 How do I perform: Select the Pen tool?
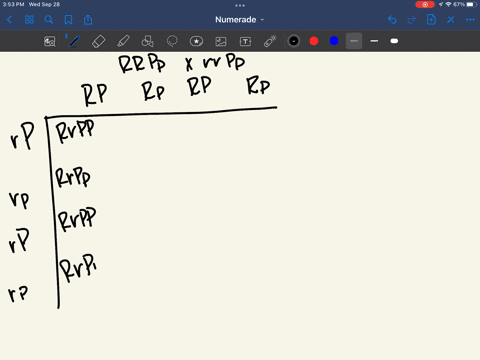click(74, 41)
